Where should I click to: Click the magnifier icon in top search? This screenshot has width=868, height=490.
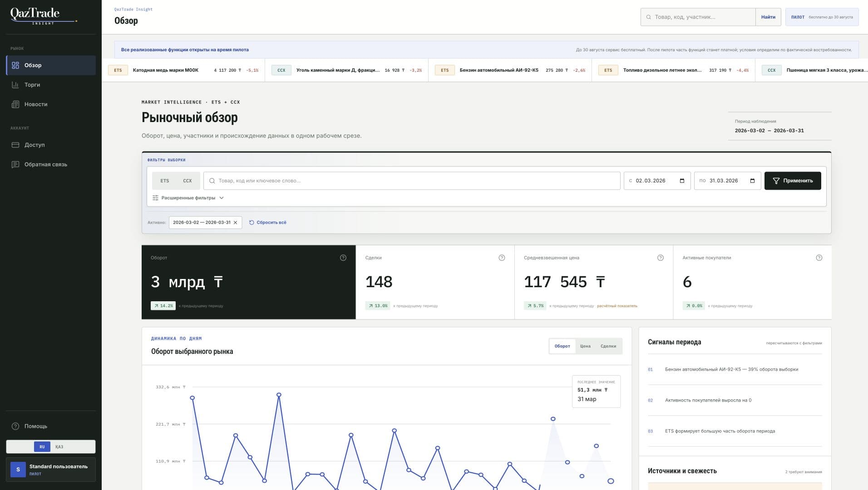point(649,17)
